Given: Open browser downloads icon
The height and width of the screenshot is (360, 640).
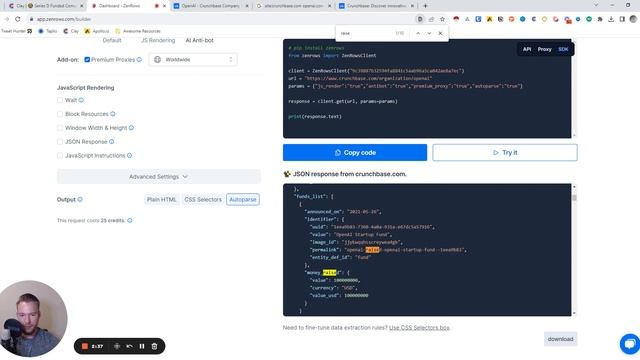Looking at the screenshot, I should 611,19.
